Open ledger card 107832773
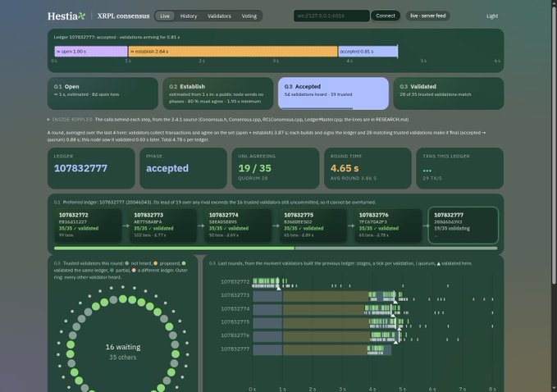This screenshot has height=392, width=557. tap(163, 226)
